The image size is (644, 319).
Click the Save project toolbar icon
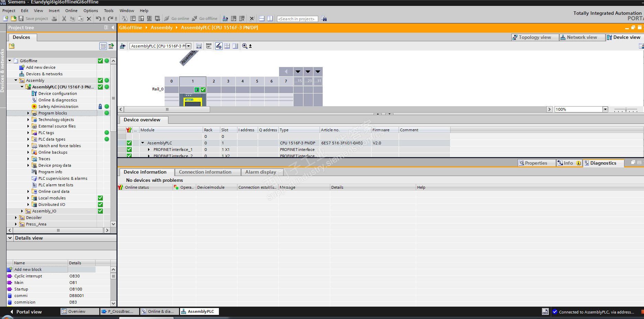(x=21, y=19)
